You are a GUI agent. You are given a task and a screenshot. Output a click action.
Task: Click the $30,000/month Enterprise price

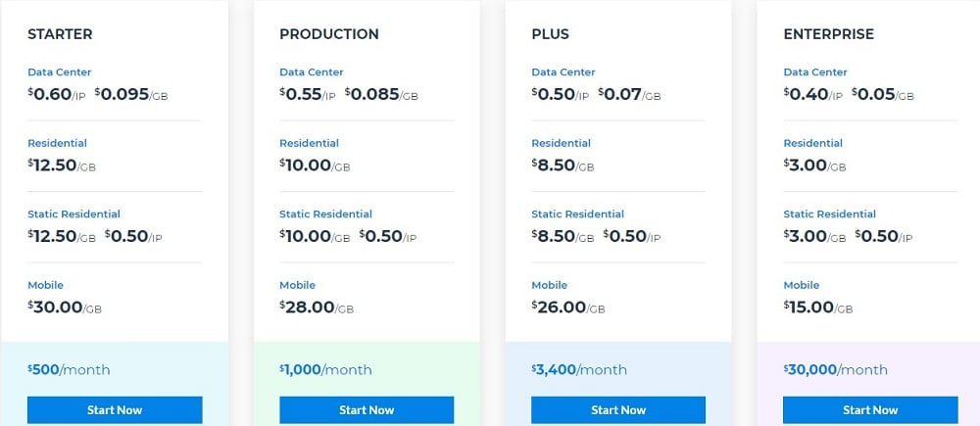[x=835, y=370]
